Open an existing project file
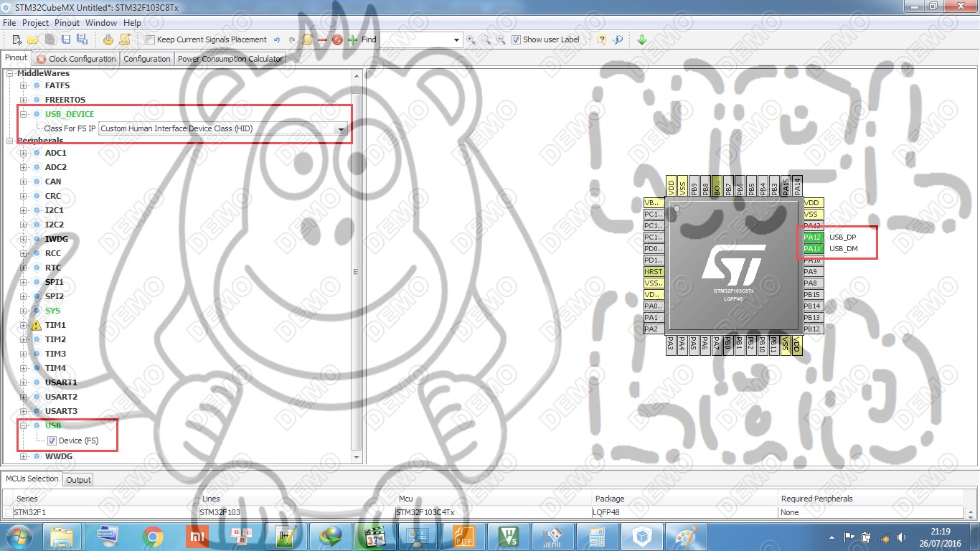Screen dimensions: 980x551 click(x=32, y=39)
